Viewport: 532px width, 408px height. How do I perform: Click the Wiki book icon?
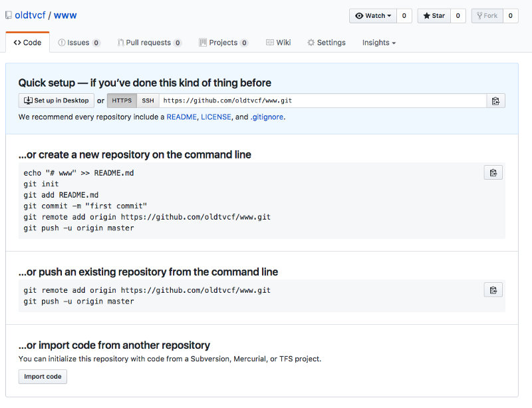(270, 43)
